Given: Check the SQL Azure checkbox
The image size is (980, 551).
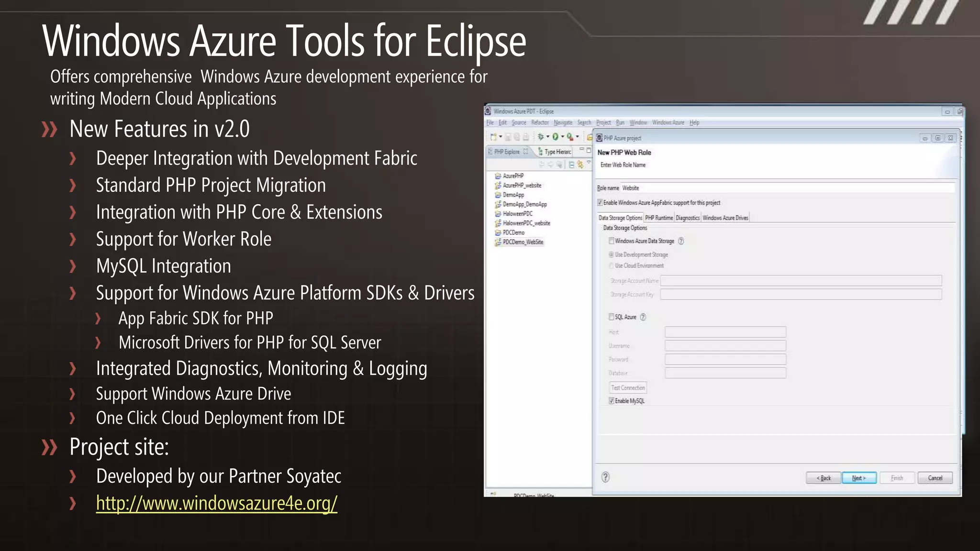Looking at the screenshot, I should coord(611,317).
